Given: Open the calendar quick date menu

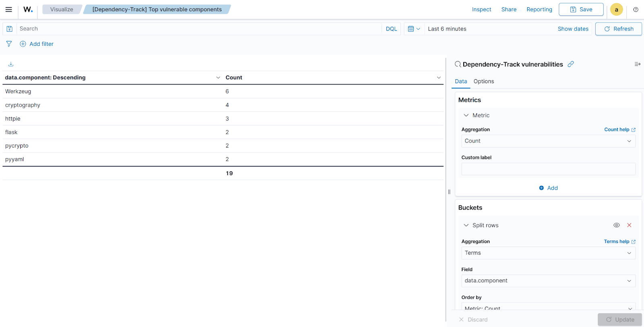Looking at the screenshot, I should coord(414,29).
